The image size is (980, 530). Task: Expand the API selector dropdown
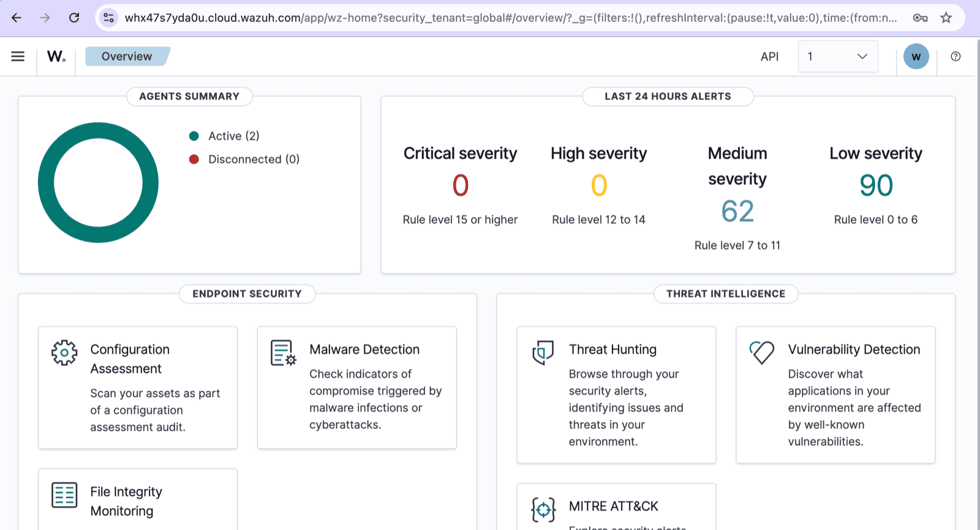[837, 56]
